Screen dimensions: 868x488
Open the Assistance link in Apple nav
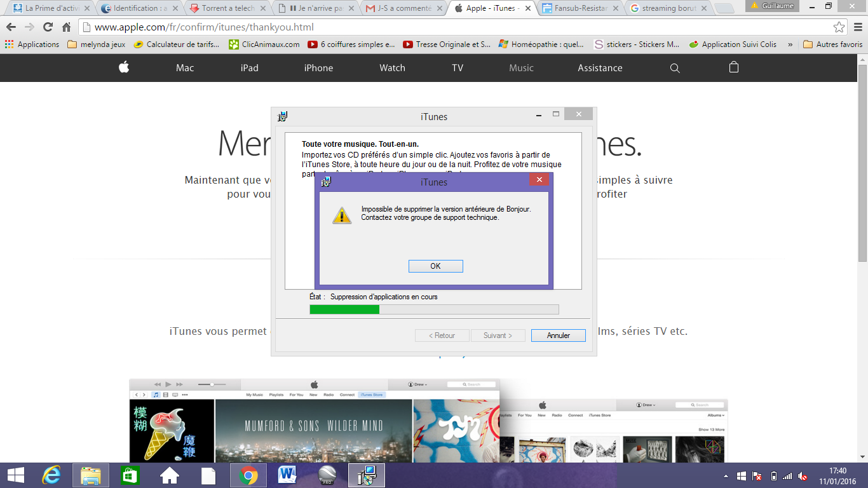point(600,68)
